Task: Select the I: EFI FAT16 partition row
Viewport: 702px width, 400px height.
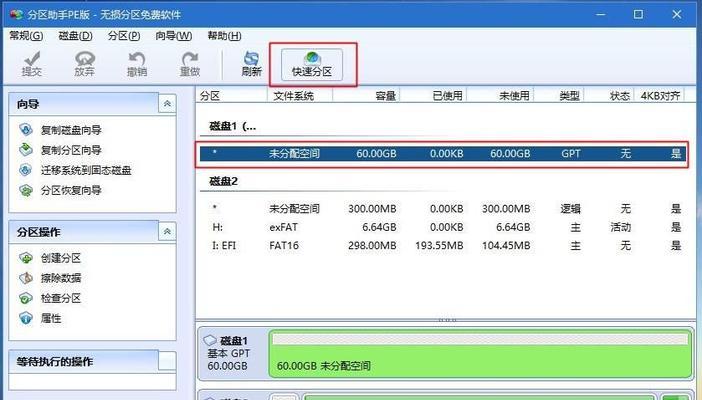Action: (x=441, y=245)
